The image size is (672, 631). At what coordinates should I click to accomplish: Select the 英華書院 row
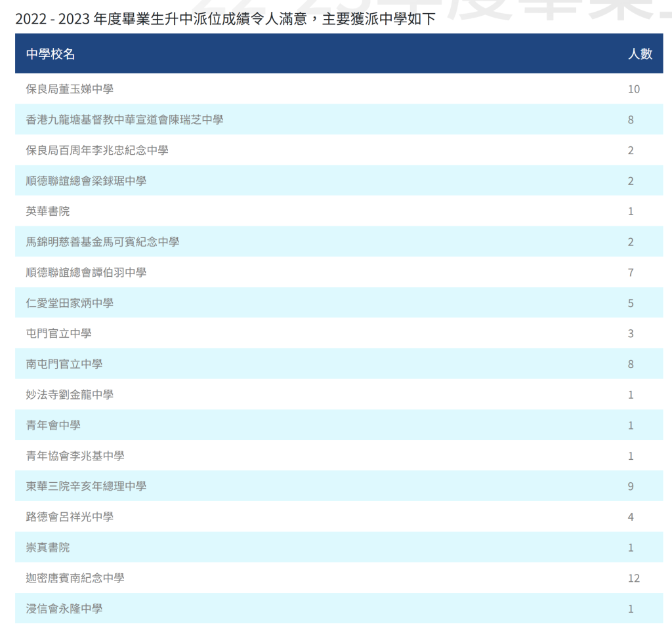point(48,211)
